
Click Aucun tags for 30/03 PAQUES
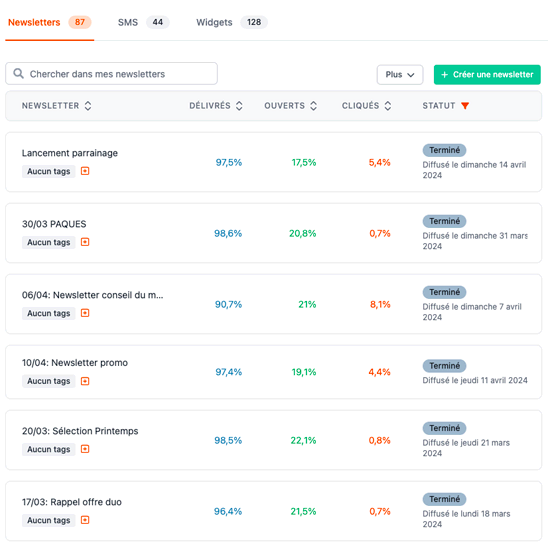49,242
